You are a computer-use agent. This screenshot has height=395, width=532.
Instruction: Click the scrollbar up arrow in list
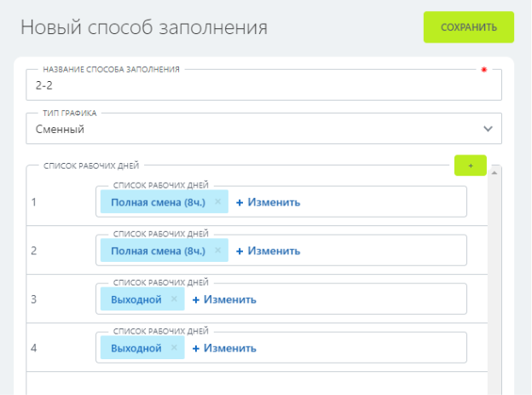pos(495,172)
